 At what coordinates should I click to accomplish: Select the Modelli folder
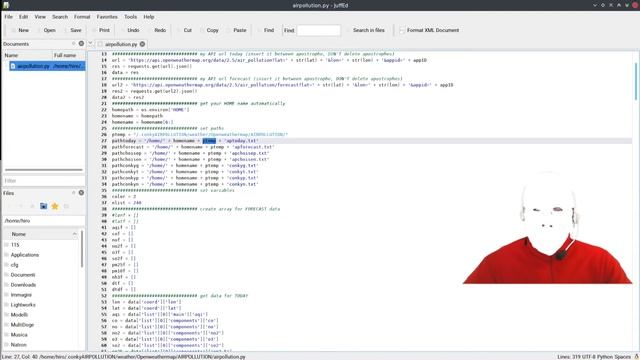pyautogui.click(x=19, y=315)
